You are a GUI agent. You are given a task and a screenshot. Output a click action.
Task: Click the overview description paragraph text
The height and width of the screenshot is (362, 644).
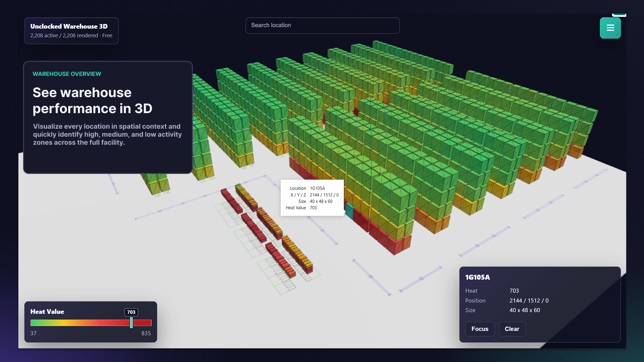tap(107, 134)
